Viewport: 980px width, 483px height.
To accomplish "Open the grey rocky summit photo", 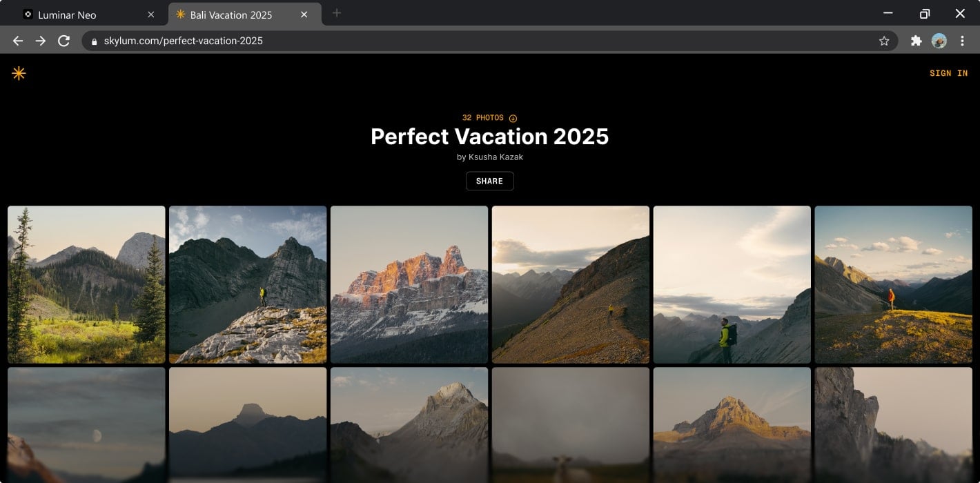I will [x=409, y=425].
